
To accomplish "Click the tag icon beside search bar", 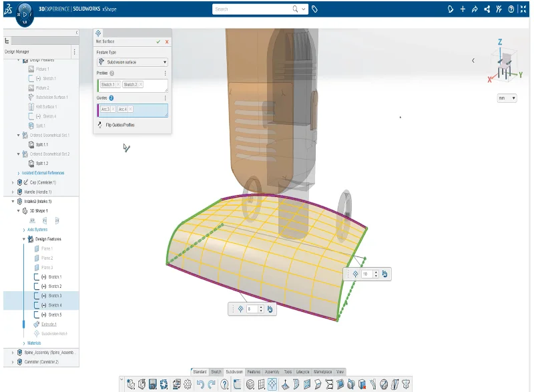I will 315,9.
